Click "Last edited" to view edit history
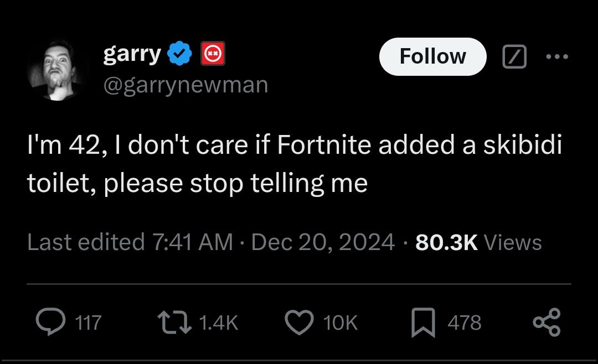This screenshot has height=364, width=598. pos(85,242)
